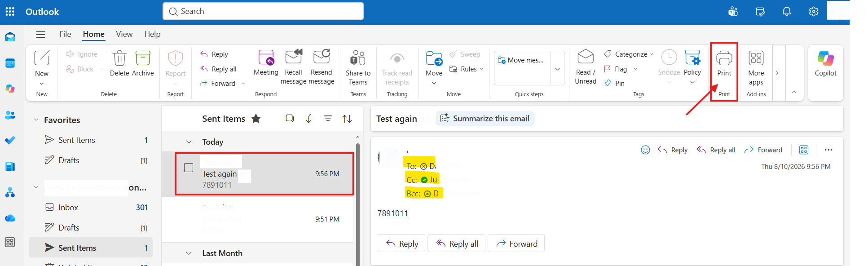Select Move mes... quick step
This screenshot has height=266, width=868.
pyautogui.click(x=522, y=60)
